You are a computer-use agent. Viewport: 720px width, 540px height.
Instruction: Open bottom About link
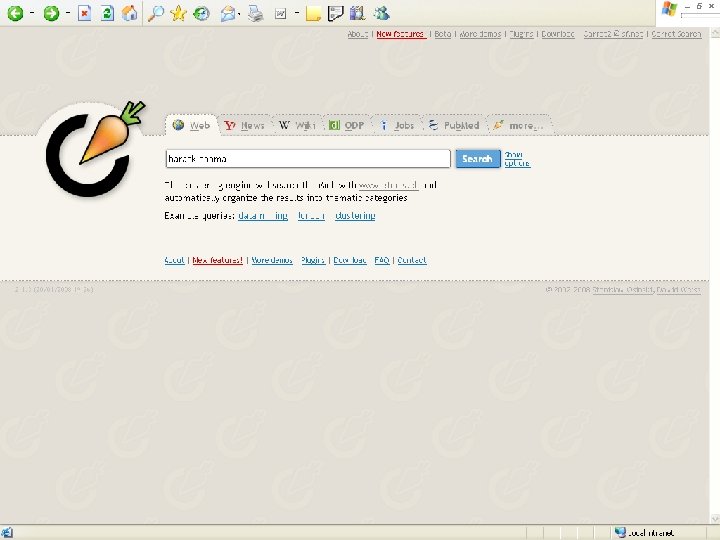(174, 260)
